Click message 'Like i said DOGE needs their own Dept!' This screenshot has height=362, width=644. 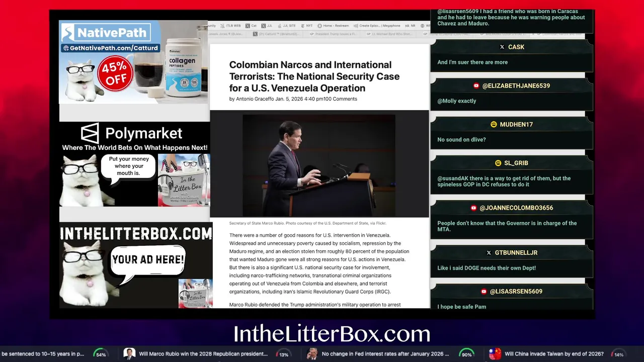coord(487,268)
